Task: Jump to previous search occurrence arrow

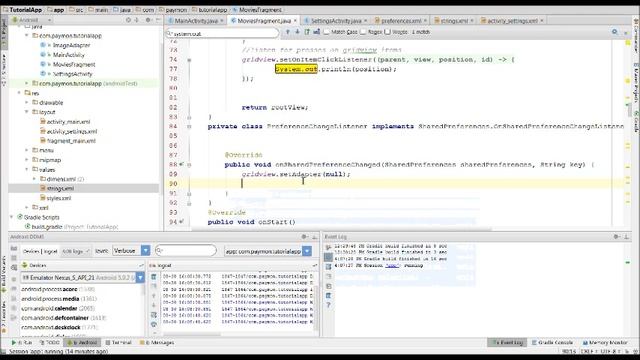Action: pyautogui.click(x=287, y=32)
